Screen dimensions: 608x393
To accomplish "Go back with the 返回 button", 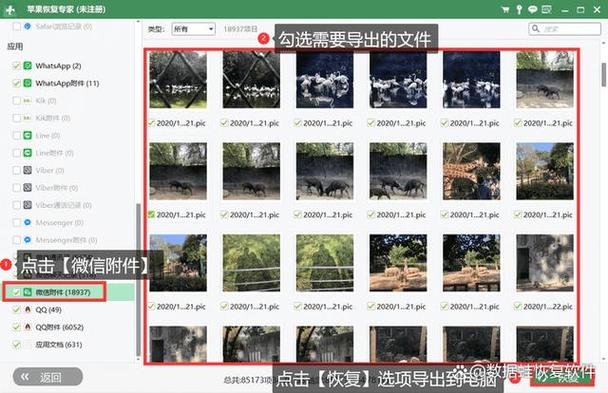I will [48, 377].
